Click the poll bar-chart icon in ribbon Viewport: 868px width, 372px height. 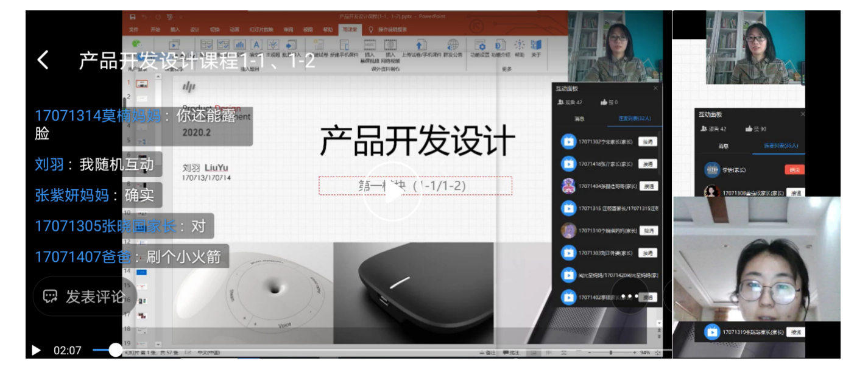(x=240, y=45)
